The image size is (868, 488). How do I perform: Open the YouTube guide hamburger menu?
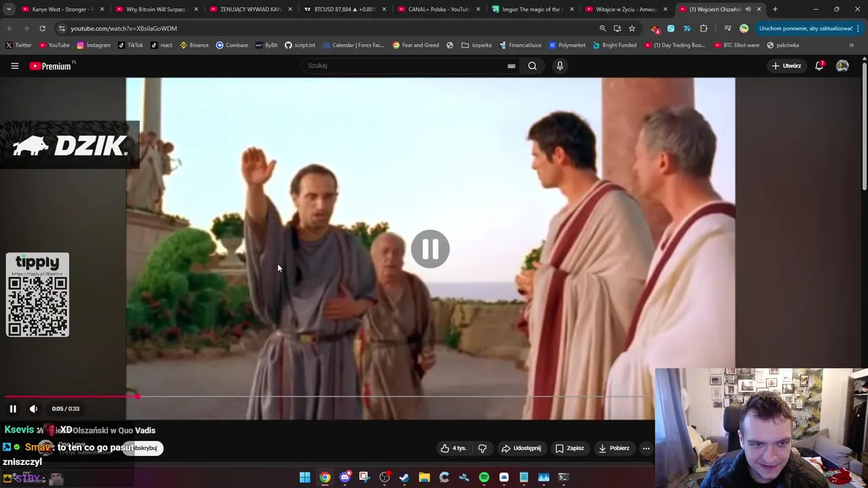point(14,66)
